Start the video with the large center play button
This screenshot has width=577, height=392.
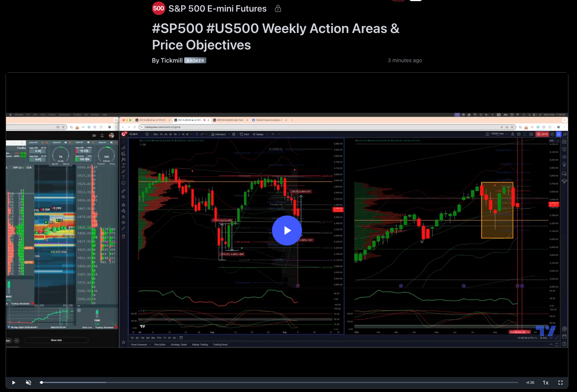click(287, 230)
